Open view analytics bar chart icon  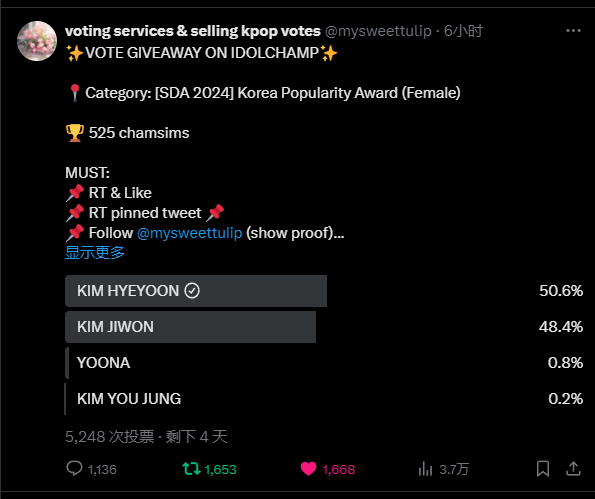click(425, 469)
